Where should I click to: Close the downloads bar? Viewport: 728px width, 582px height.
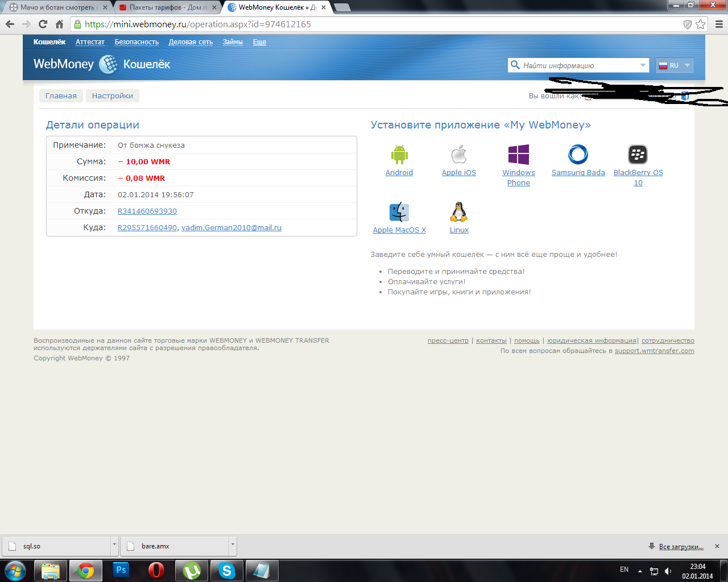717,546
